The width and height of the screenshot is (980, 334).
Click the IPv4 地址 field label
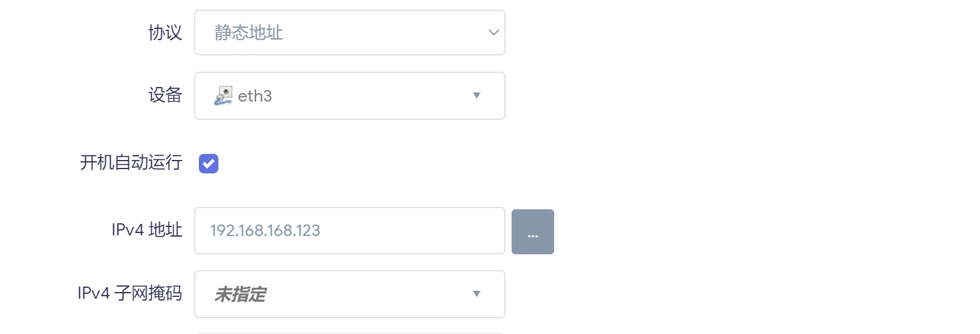tap(147, 230)
